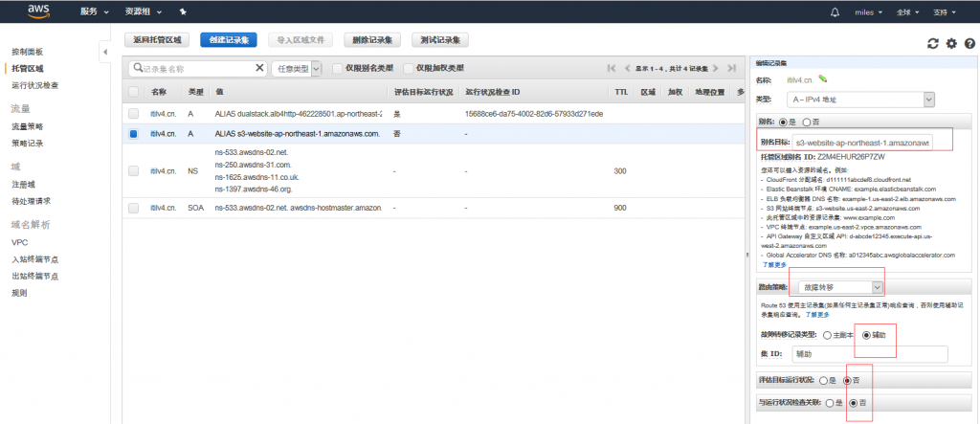Refresh the record set list
Image resolution: width=980 pixels, height=424 pixels.
coord(933,43)
